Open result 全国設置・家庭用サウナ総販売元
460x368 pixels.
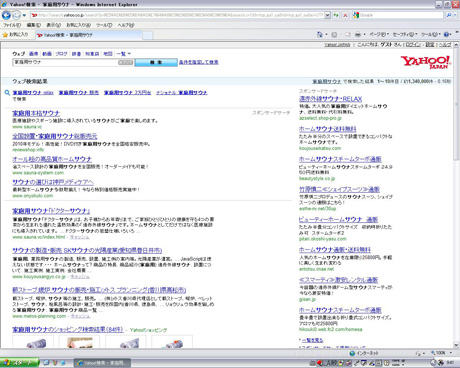point(55,136)
